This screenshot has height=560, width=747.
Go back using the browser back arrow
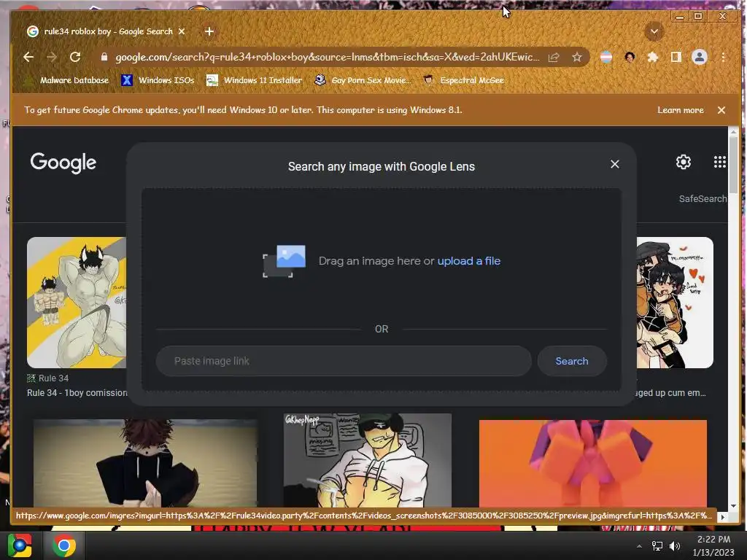[28, 57]
